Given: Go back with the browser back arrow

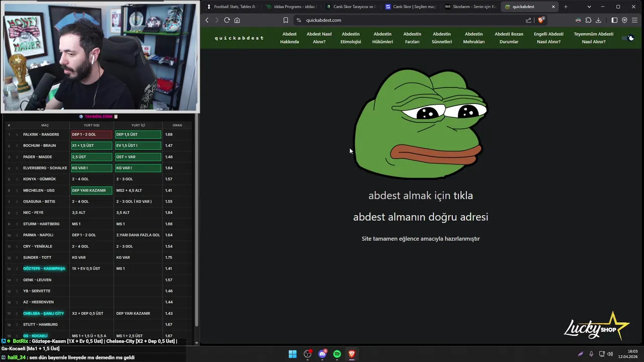Looking at the screenshot, I should pos(207,20).
